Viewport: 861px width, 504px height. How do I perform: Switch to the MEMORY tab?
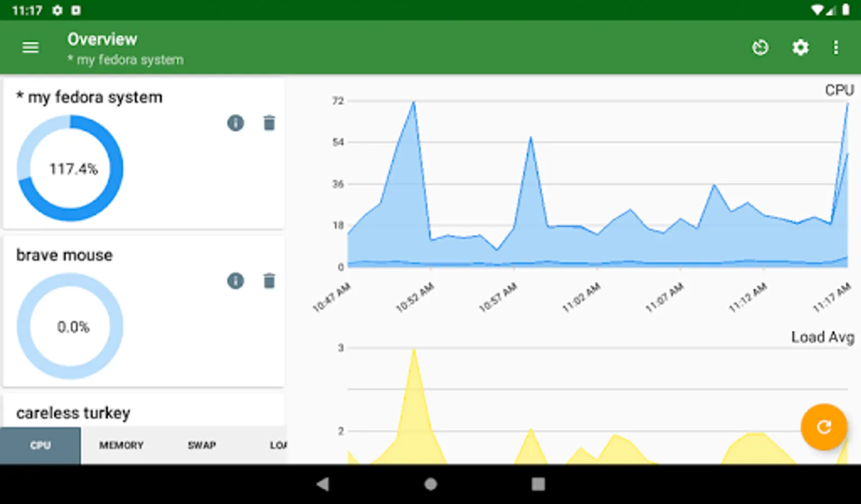point(121,445)
